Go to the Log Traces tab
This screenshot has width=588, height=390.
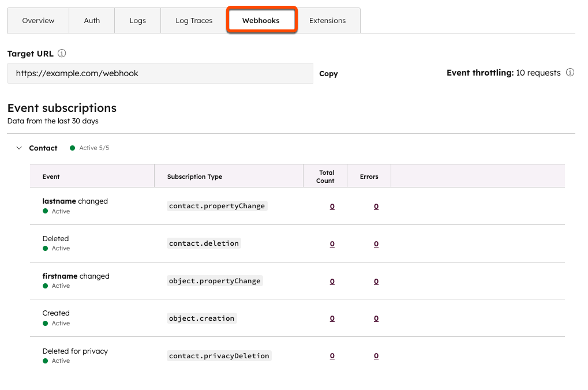tap(194, 21)
